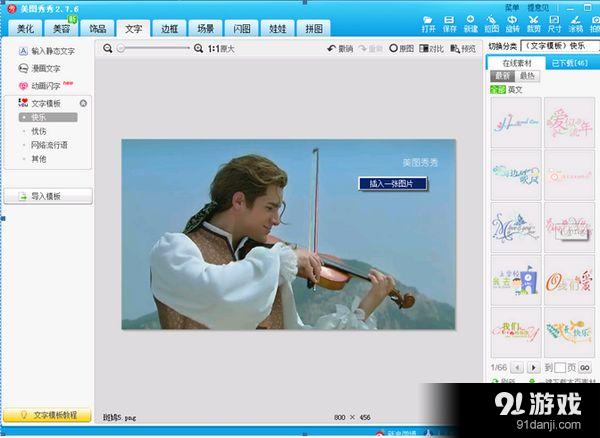
Task: Switch to 已下载(46) downloaded tab
Action: pyautogui.click(x=570, y=63)
